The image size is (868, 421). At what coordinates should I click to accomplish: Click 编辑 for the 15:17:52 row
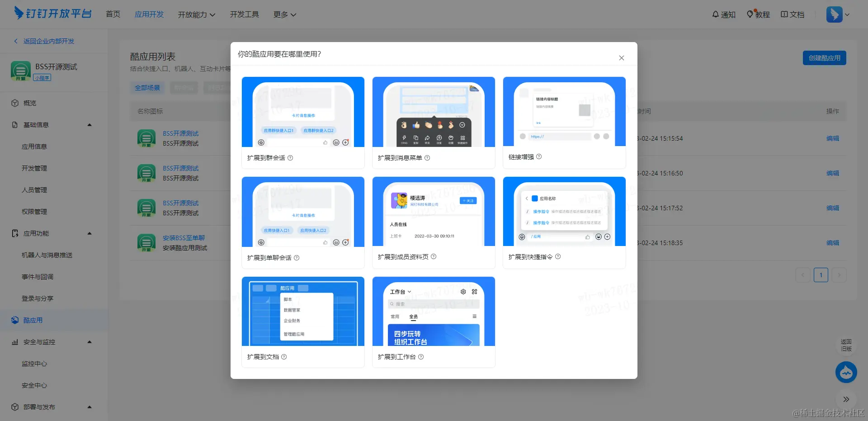pos(833,208)
